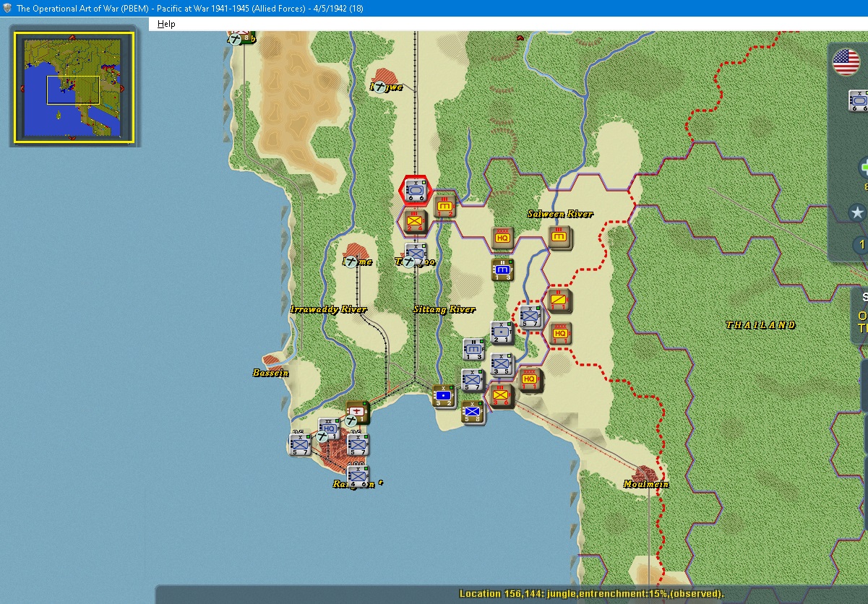
Task: Click the green plus button in the side panel
Action: (863, 168)
